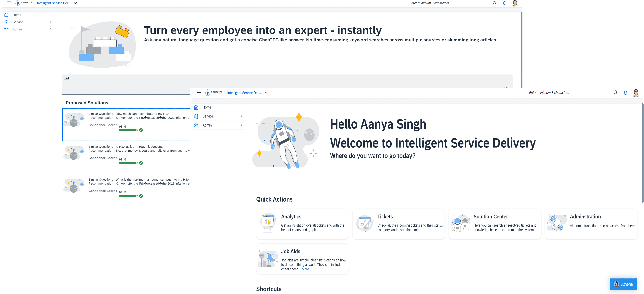
Task: Open Intelligent Service Deli... dropdown in back window
Action: click(x=57, y=3)
